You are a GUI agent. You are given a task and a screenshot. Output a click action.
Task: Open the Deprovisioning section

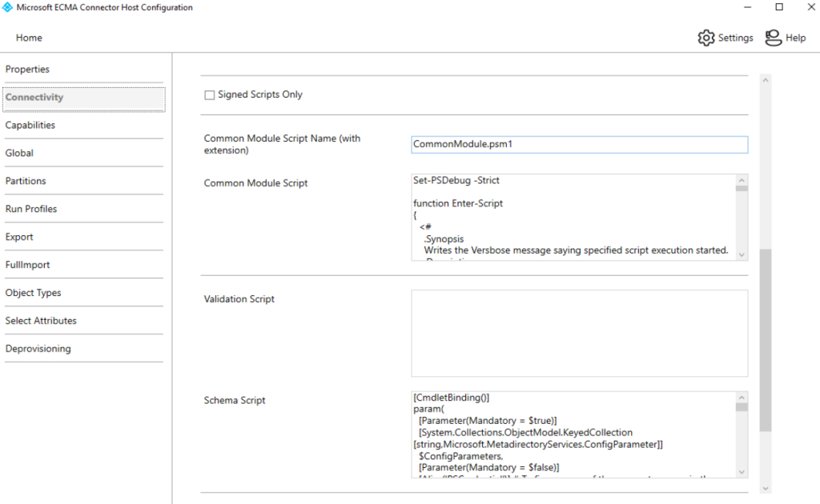point(38,349)
